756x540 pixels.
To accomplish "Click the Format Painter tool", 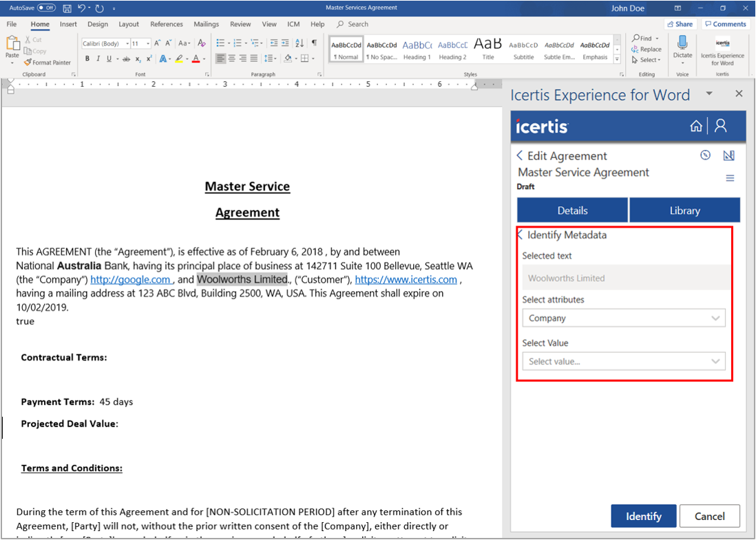I will [48, 63].
